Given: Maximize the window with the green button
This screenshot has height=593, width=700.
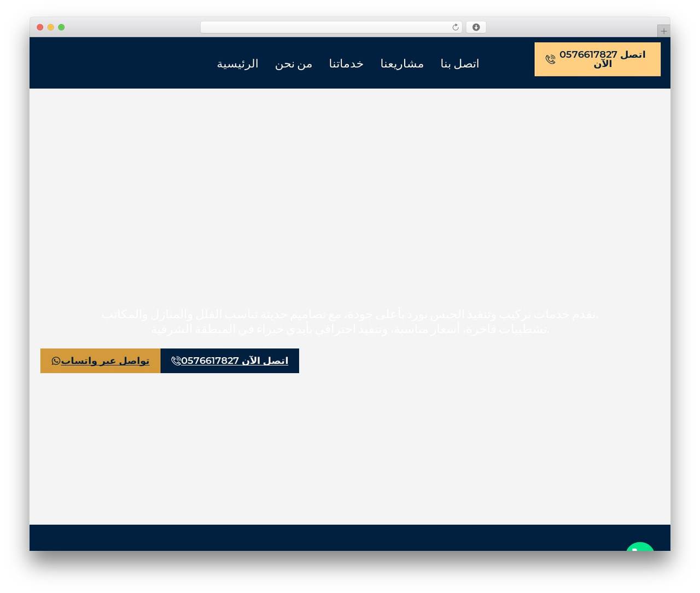Looking at the screenshot, I should click(x=61, y=27).
